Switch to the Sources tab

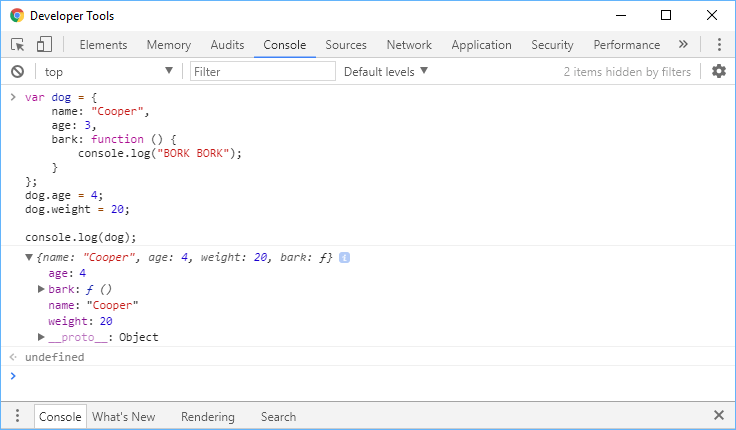(346, 45)
